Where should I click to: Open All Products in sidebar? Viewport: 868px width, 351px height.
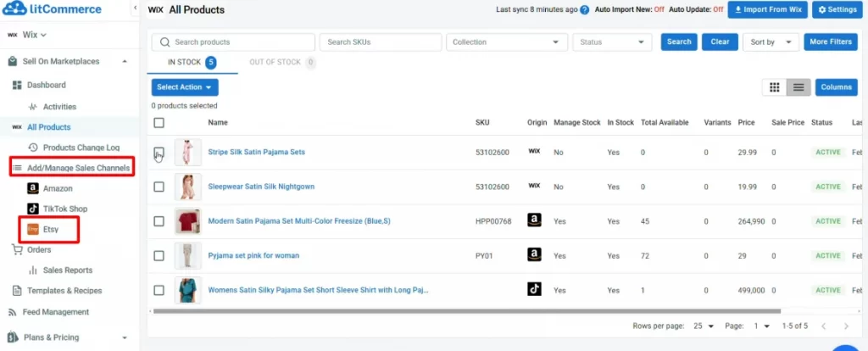point(48,127)
